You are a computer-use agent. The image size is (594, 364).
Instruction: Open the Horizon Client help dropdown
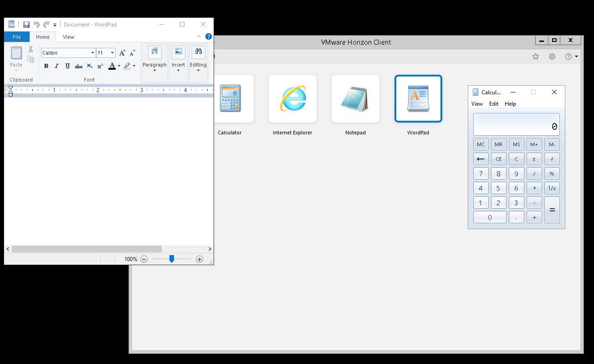572,56
